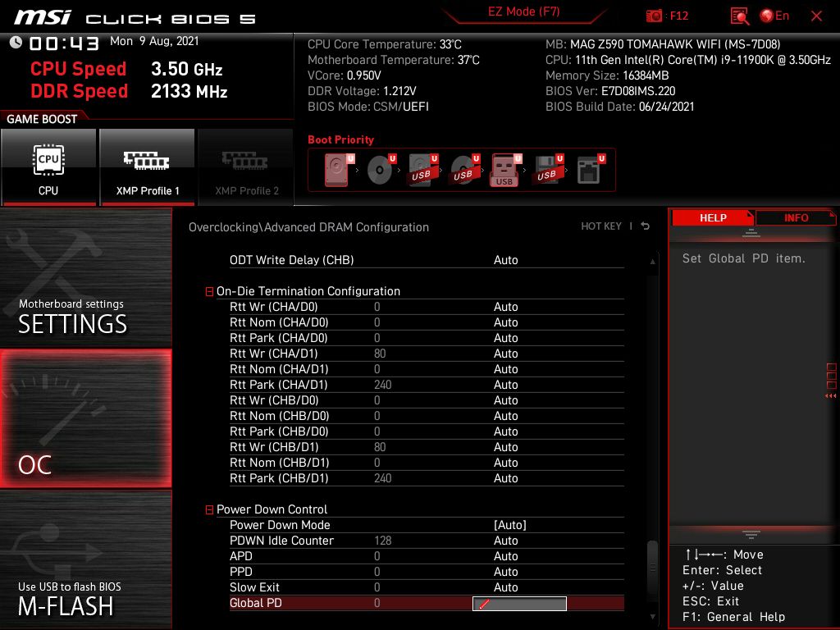Select the PPD setting row
The image size is (840, 630).
coord(427,572)
